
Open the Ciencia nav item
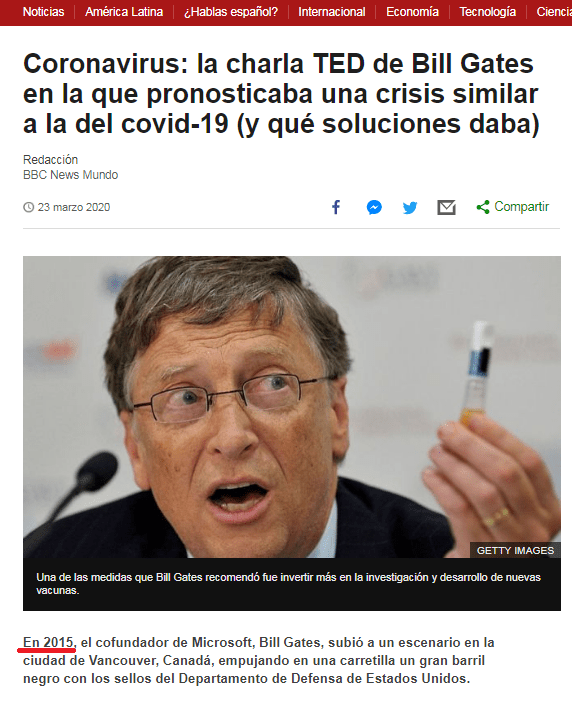(x=554, y=12)
